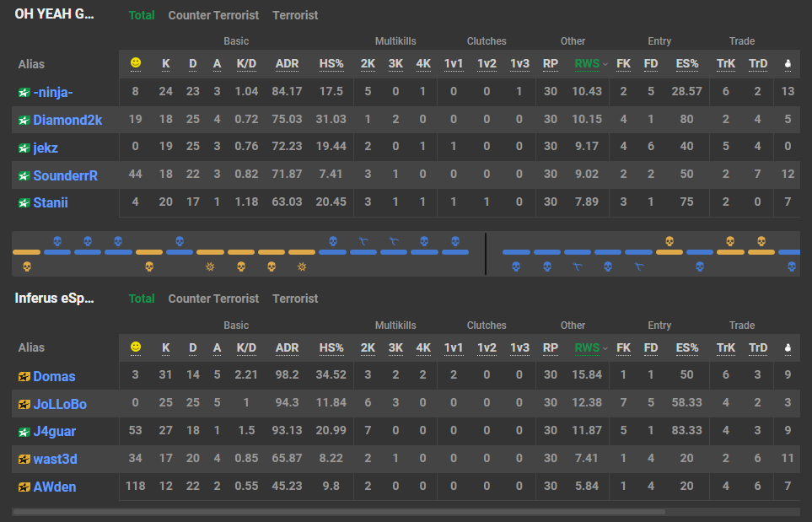Image resolution: width=812 pixels, height=522 pixels.
Task: Sort Inferus table by FK column
Action: click(x=623, y=347)
